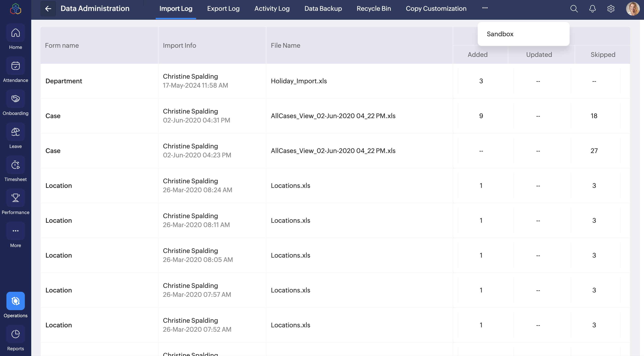Collapse the tab overflow ellipsis menu
644x356 pixels.
(485, 8)
